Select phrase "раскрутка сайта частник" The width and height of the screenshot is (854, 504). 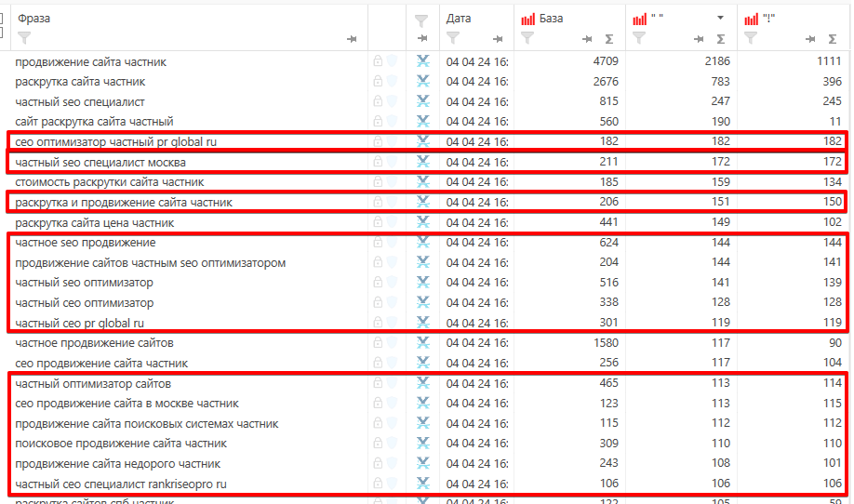pyautogui.click(x=80, y=82)
